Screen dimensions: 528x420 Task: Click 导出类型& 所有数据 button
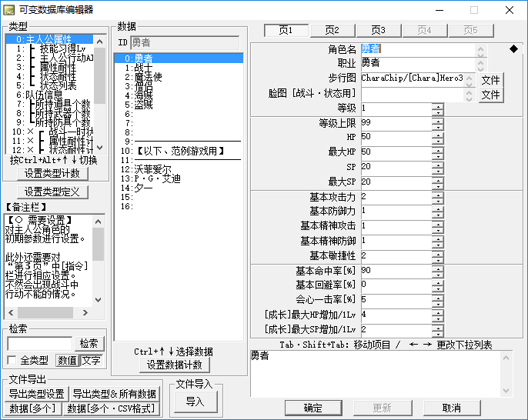click(114, 394)
